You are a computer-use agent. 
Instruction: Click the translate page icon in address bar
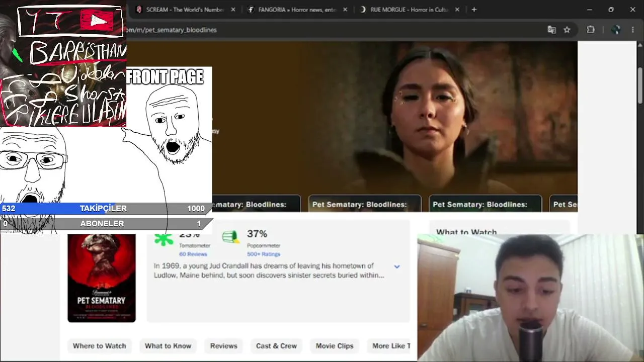(x=552, y=30)
